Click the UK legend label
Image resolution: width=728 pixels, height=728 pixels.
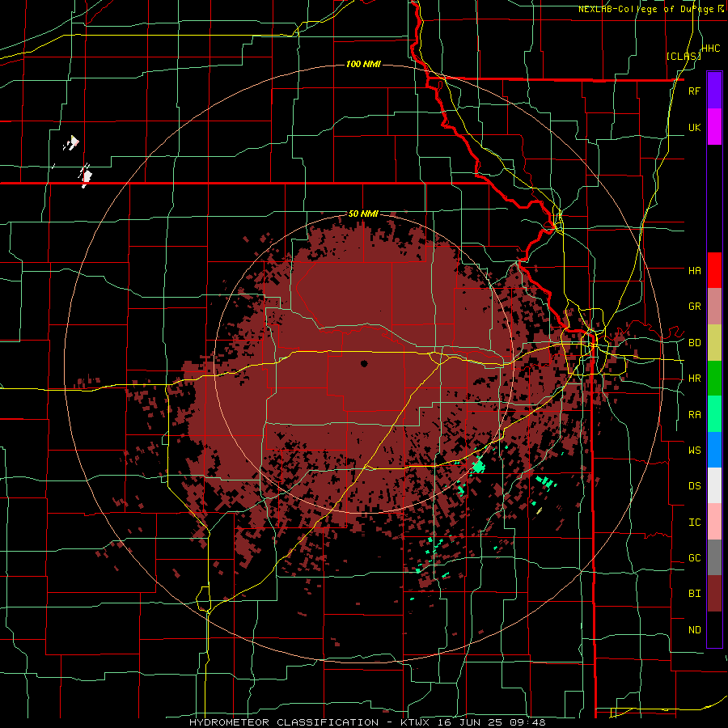click(694, 127)
